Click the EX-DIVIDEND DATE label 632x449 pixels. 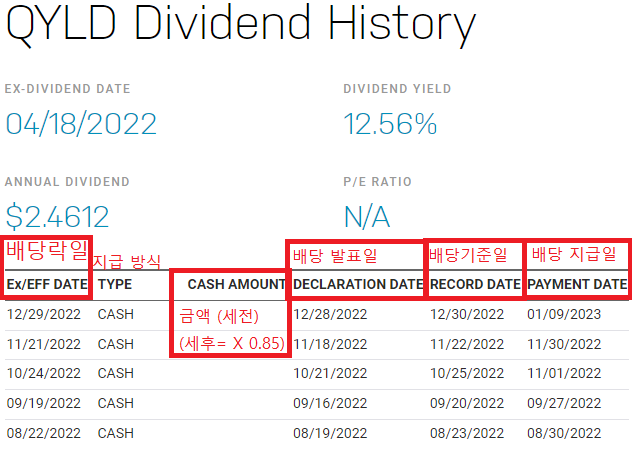pos(67,89)
